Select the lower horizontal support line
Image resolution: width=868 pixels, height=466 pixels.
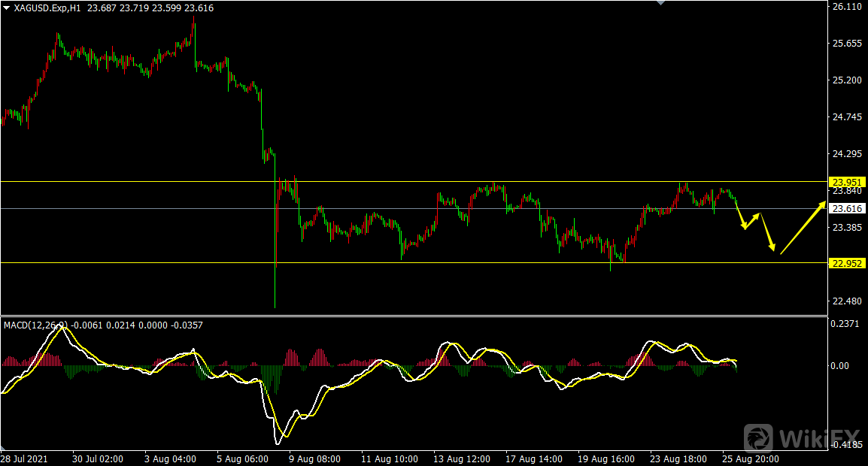[x=451, y=262]
